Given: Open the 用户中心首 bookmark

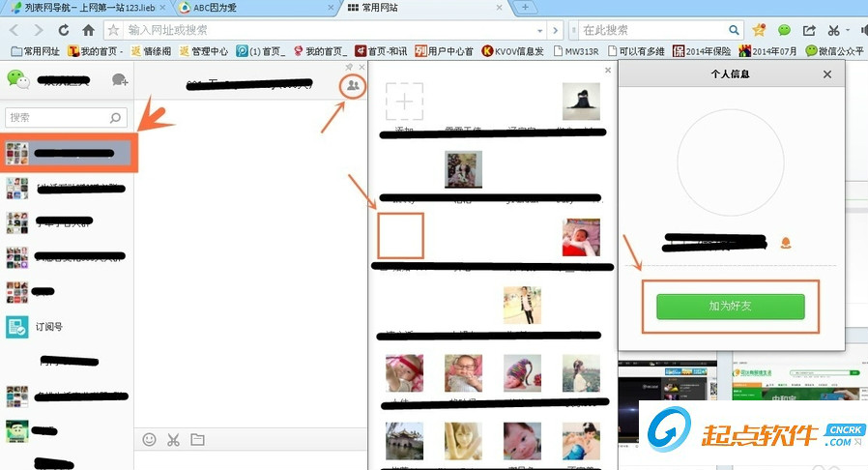Looking at the screenshot, I should tap(444, 51).
